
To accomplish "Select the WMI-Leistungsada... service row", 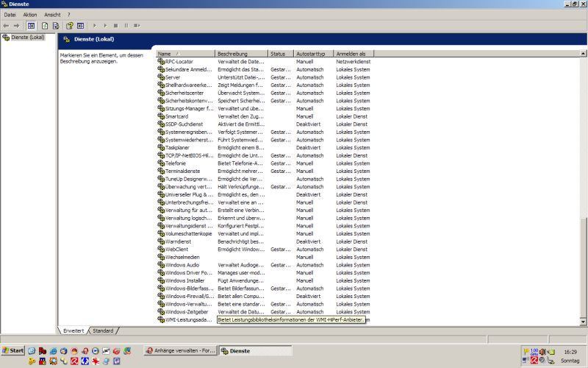I will pos(265,319).
